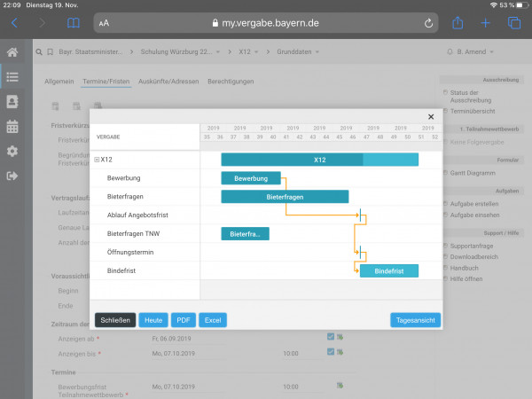This screenshot has width=532, height=399.
Task: Tap Safari back navigation arrow
Action: (x=14, y=23)
